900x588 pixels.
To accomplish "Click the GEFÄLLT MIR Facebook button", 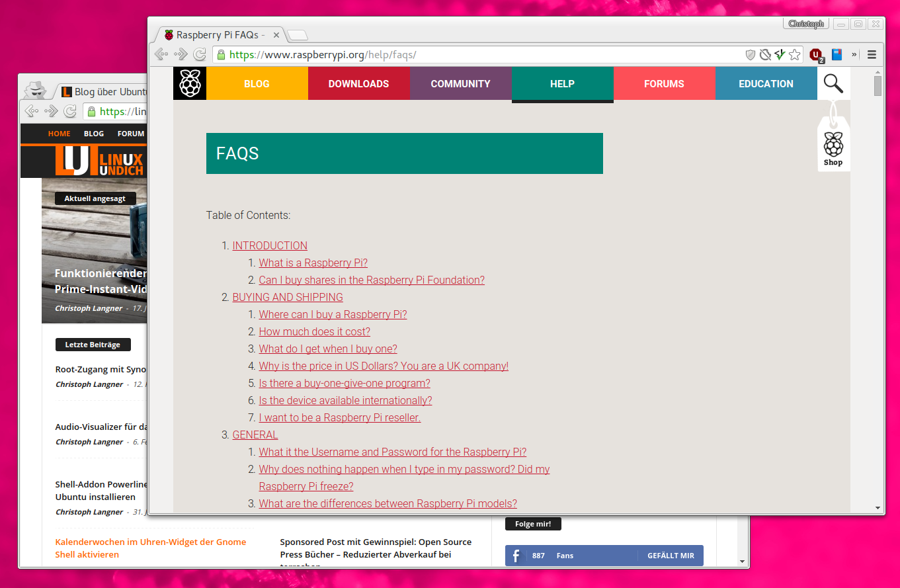I will click(671, 556).
